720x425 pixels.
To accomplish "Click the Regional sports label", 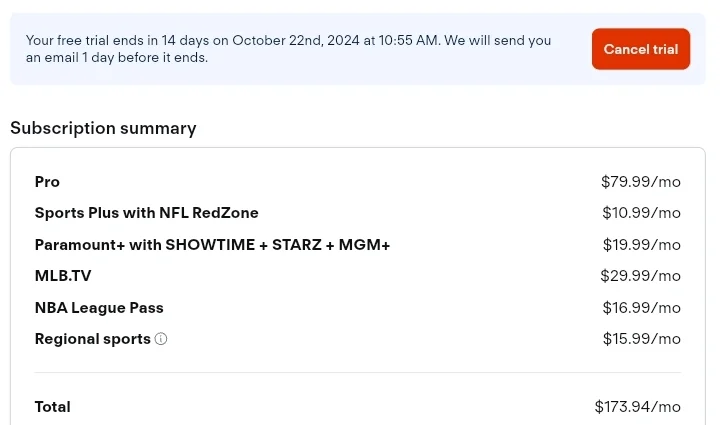I will 93,339.
